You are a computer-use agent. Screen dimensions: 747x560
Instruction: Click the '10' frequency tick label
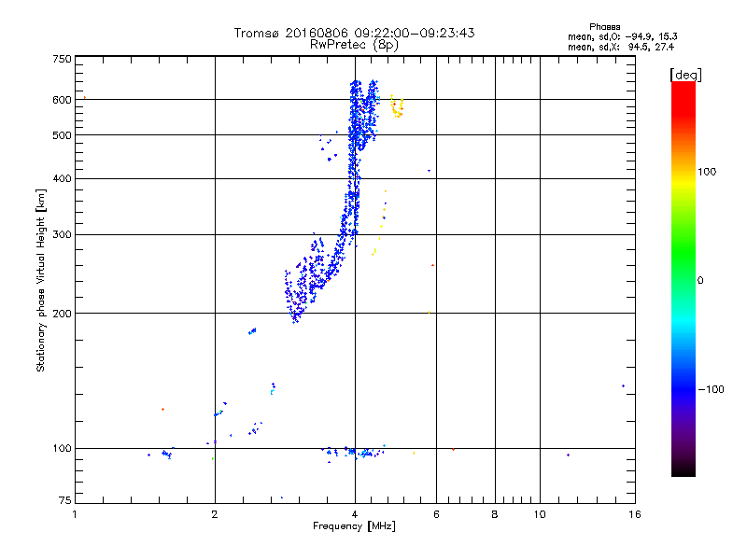coord(540,514)
